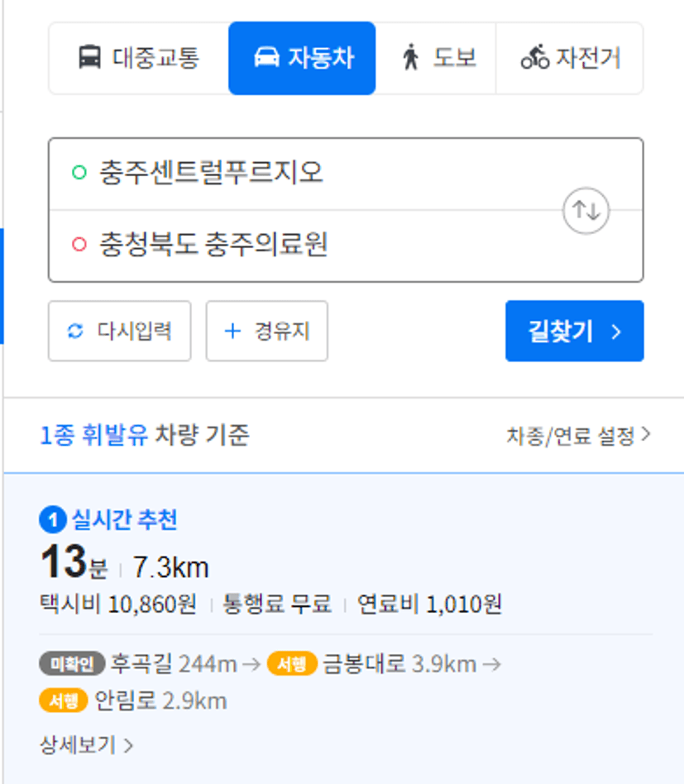Swap origin and destination with arrows icon
Image resolution: width=684 pixels, height=784 pixels.
[586, 211]
